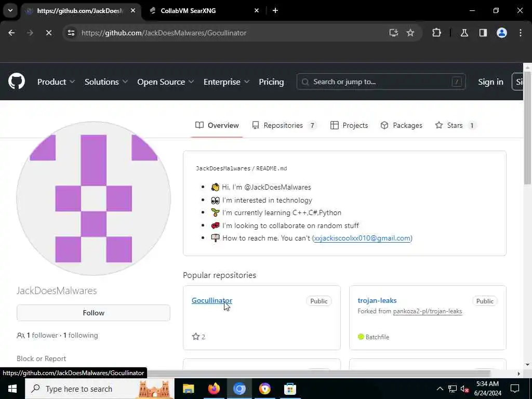Go back with browser back arrow
This screenshot has width=532, height=399.
pos(11,33)
